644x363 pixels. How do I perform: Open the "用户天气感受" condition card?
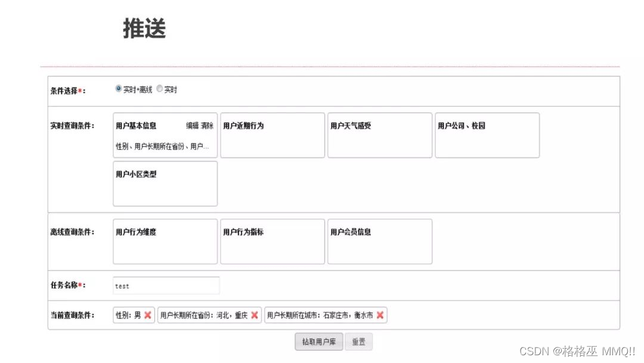[x=380, y=135]
